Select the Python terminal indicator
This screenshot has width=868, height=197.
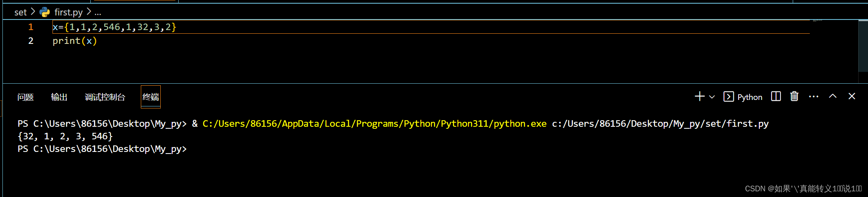[743, 97]
